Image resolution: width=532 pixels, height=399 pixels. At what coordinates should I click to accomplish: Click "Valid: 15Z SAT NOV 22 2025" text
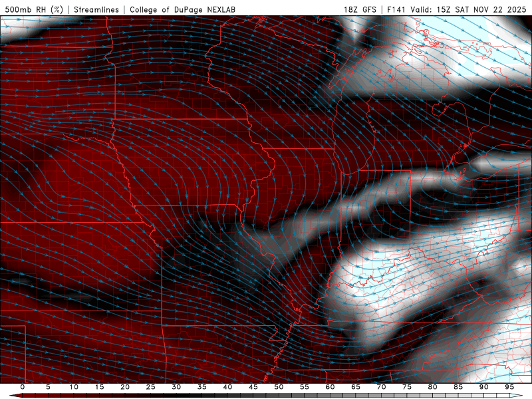pos(469,9)
